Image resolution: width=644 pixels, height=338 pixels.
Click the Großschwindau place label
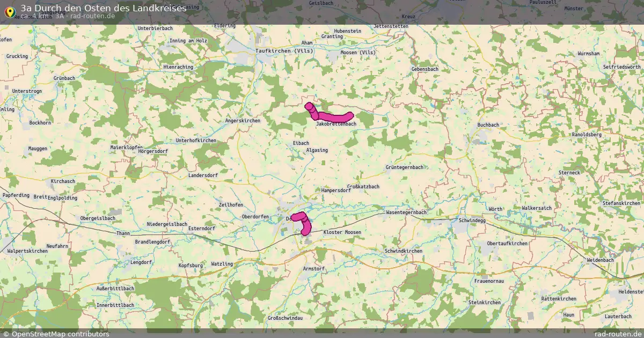tap(286, 318)
